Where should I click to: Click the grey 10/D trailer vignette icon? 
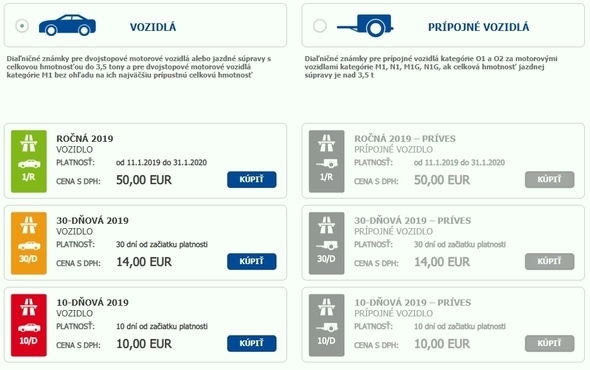(326, 325)
